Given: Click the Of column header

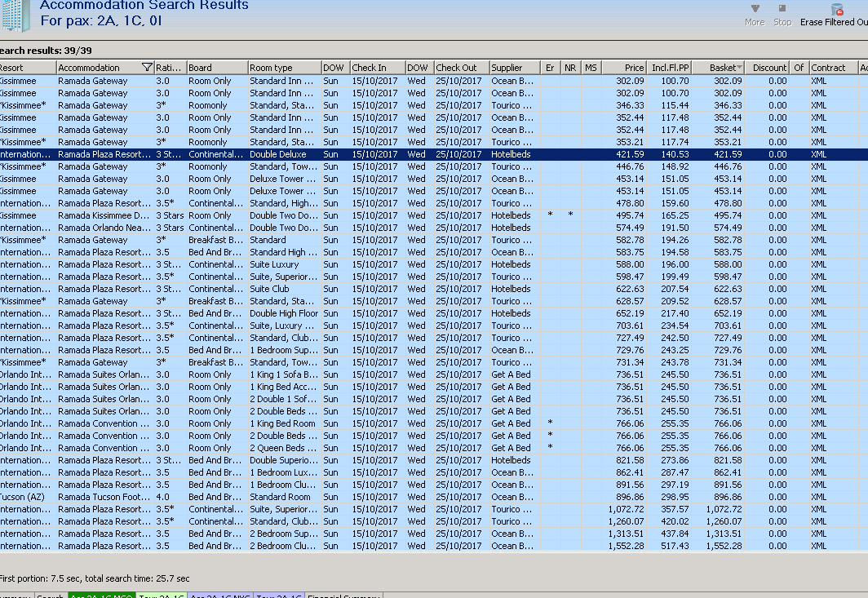Looking at the screenshot, I should pos(799,68).
